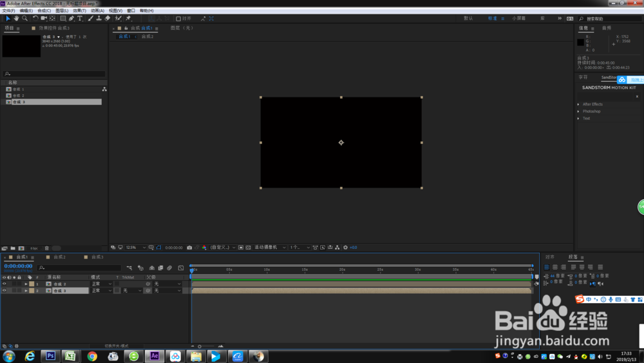Select the Eraser tool
This screenshot has height=363, width=644.
pyautogui.click(x=107, y=19)
